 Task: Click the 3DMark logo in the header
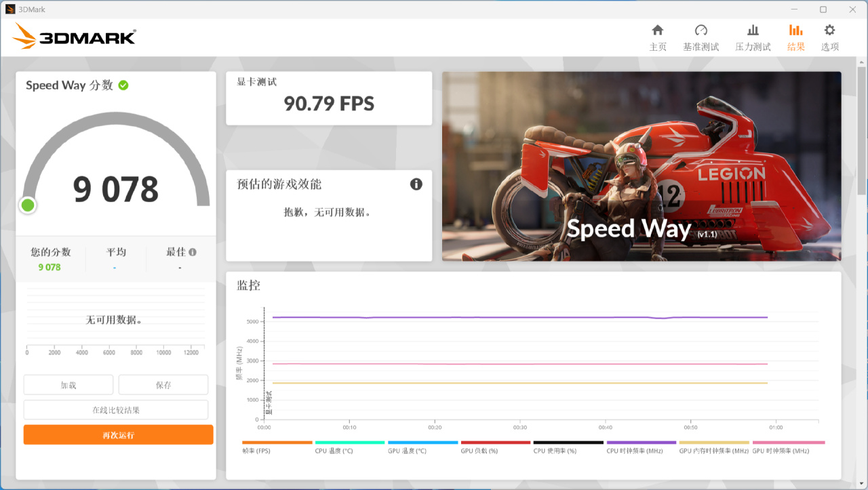[x=75, y=37]
